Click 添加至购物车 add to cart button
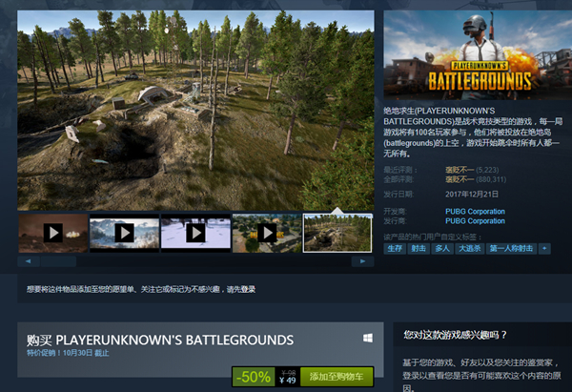Screen dimensions: 572x392 click(x=337, y=378)
